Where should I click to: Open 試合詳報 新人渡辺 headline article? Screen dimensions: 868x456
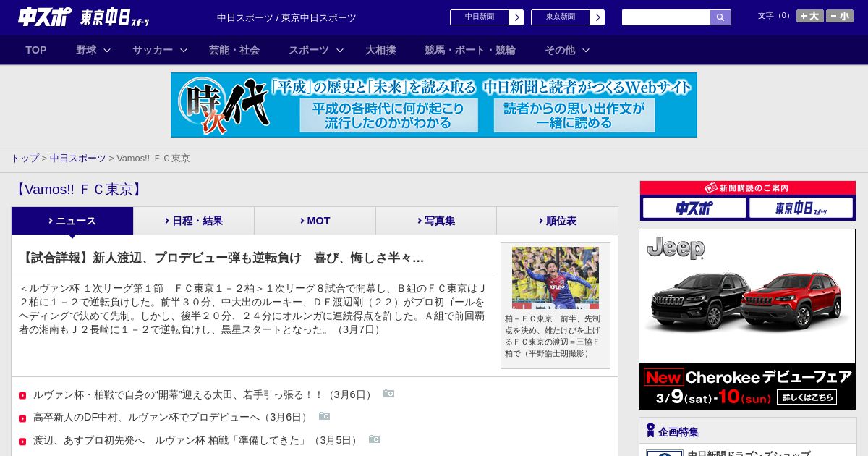click(x=222, y=258)
